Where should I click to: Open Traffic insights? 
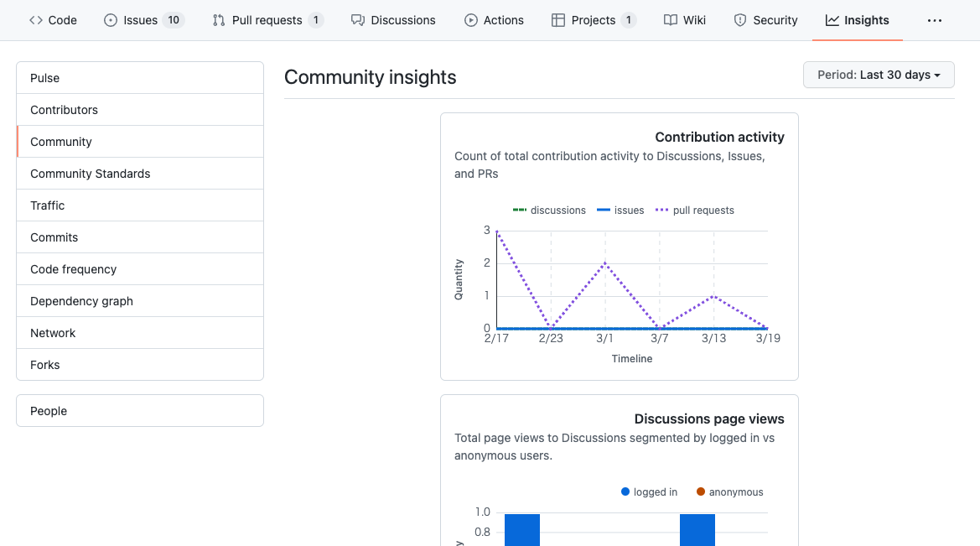click(140, 205)
